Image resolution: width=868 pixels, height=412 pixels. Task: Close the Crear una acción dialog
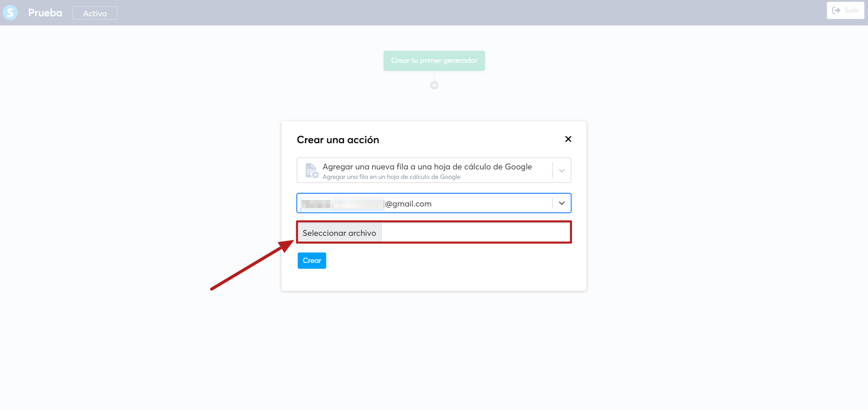click(x=568, y=139)
